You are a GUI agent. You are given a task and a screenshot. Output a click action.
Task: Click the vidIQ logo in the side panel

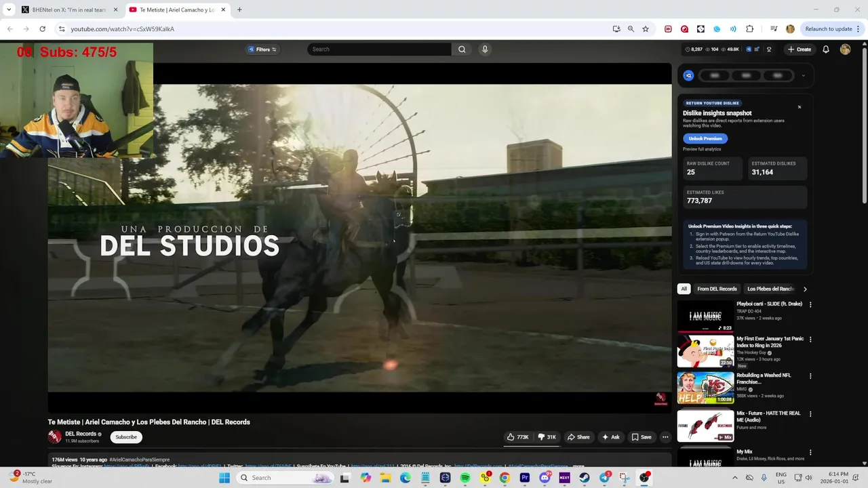coord(688,75)
